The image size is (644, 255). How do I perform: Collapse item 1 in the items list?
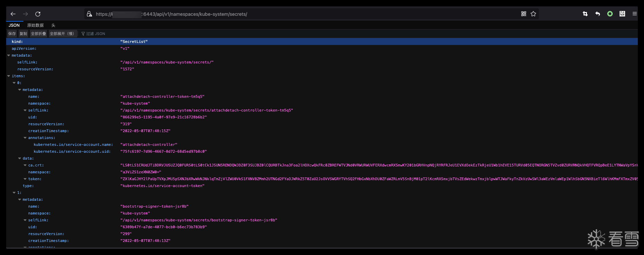(14, 193)
